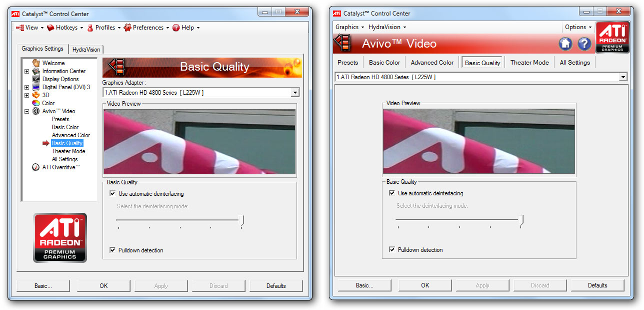Open the Options menu in the right window
The width and height of the screenshot is (644, 310).
578,27
